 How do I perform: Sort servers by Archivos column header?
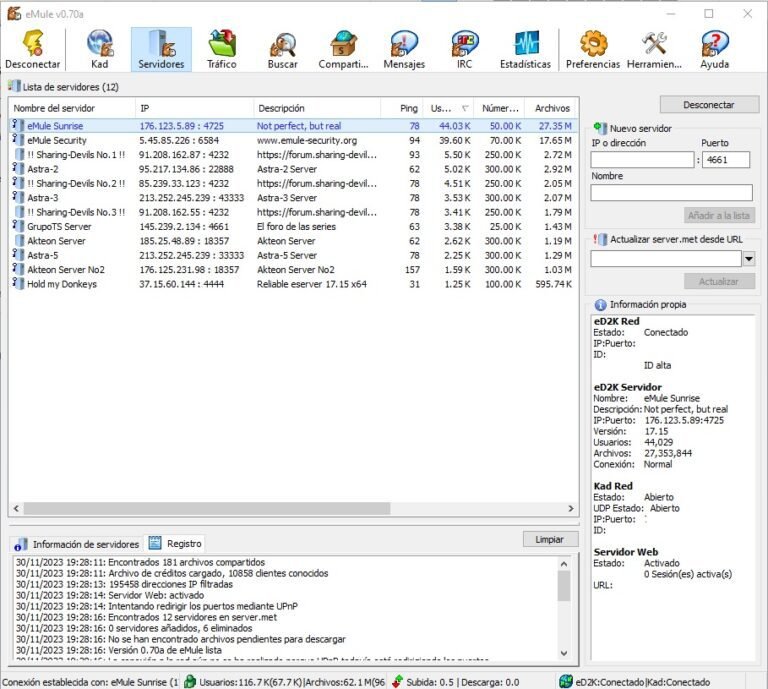551,108
